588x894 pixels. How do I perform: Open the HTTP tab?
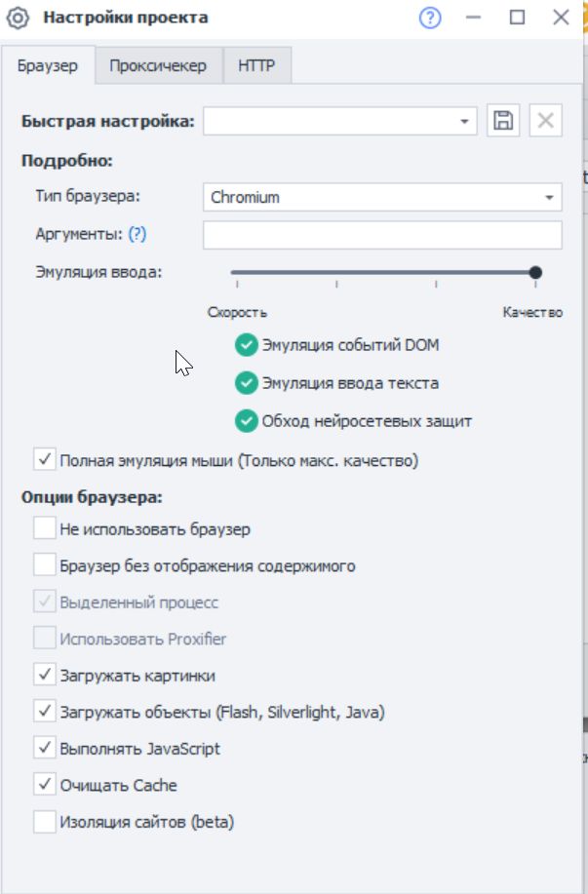[257, 66]
